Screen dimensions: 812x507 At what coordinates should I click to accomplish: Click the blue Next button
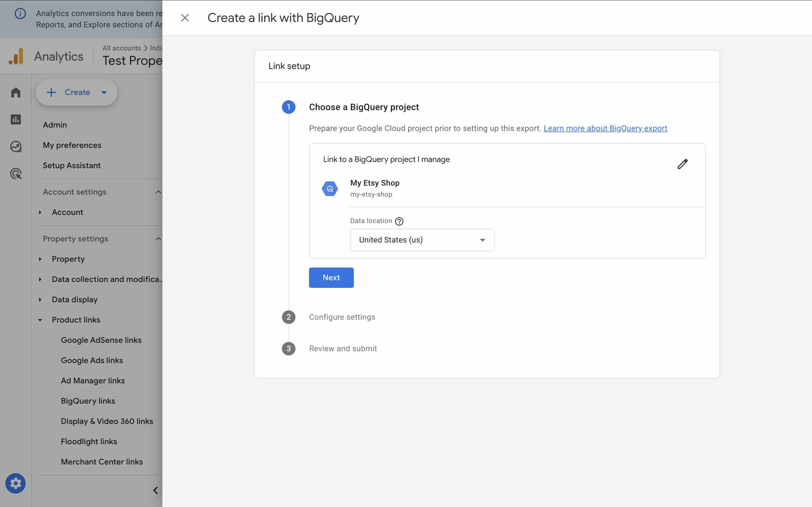coord(331,278)
